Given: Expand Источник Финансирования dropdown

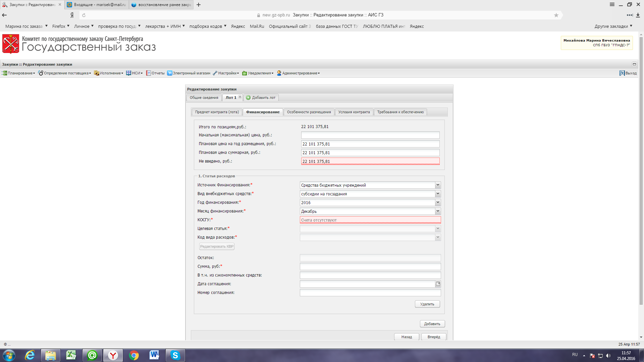Looking at the screenshot, I should (437, 185).
